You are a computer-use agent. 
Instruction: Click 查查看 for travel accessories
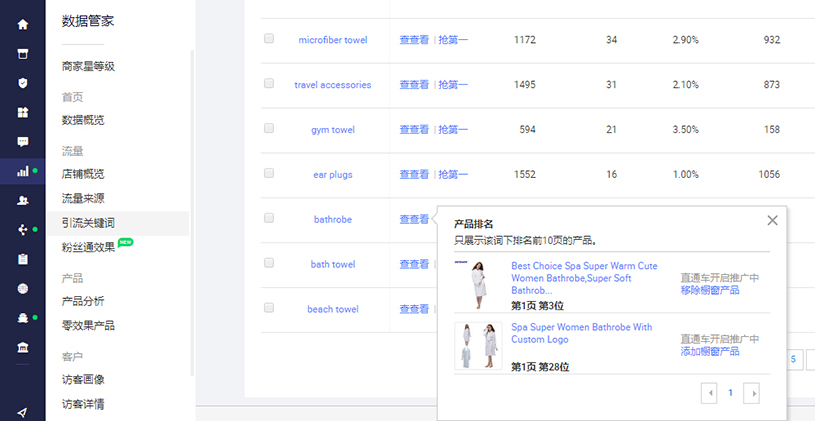(414, 85)
